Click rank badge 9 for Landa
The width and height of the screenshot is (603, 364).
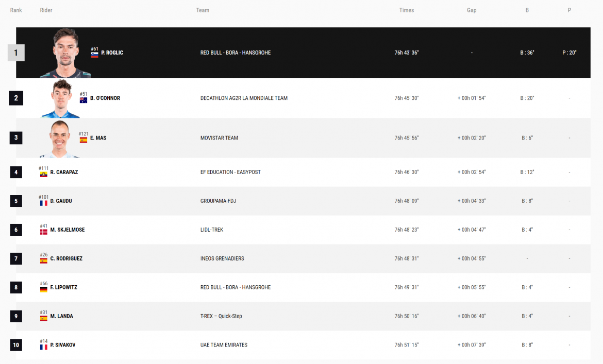[16, 316]
